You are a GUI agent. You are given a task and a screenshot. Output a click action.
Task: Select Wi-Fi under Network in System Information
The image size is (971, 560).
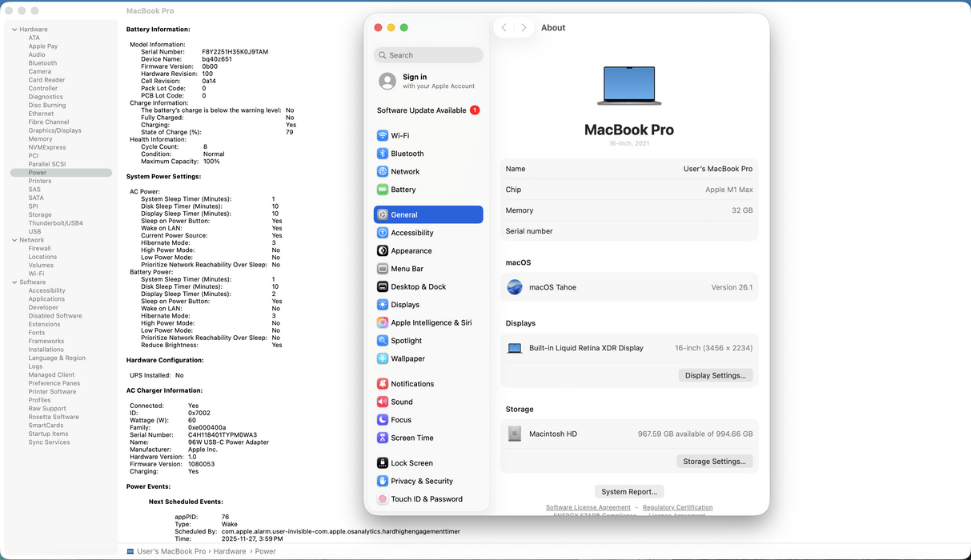[36, 274]
